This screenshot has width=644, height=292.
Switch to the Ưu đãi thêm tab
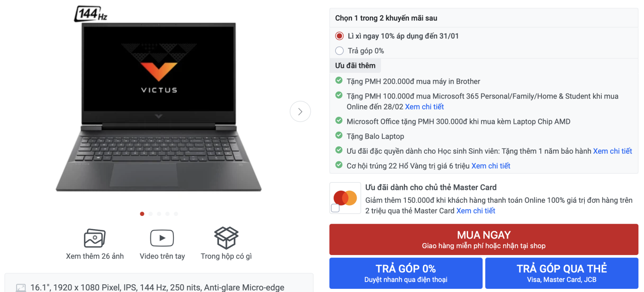click(x=355, y=66)
